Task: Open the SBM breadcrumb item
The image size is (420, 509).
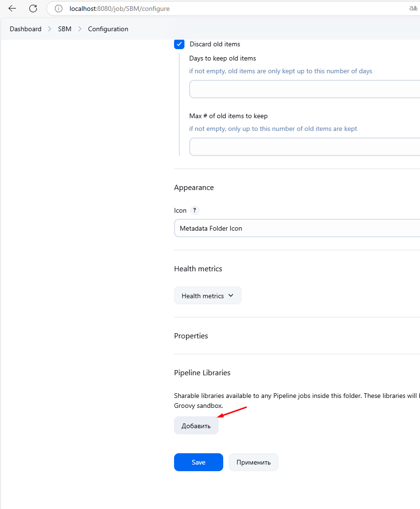Action: [65, 29]
